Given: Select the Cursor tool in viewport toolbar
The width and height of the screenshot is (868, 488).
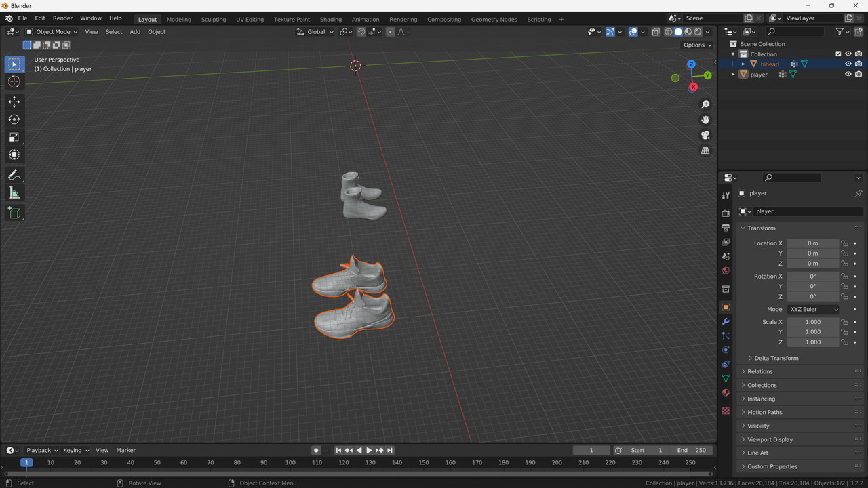Looking at the screenshot, I should pos(14,82).
